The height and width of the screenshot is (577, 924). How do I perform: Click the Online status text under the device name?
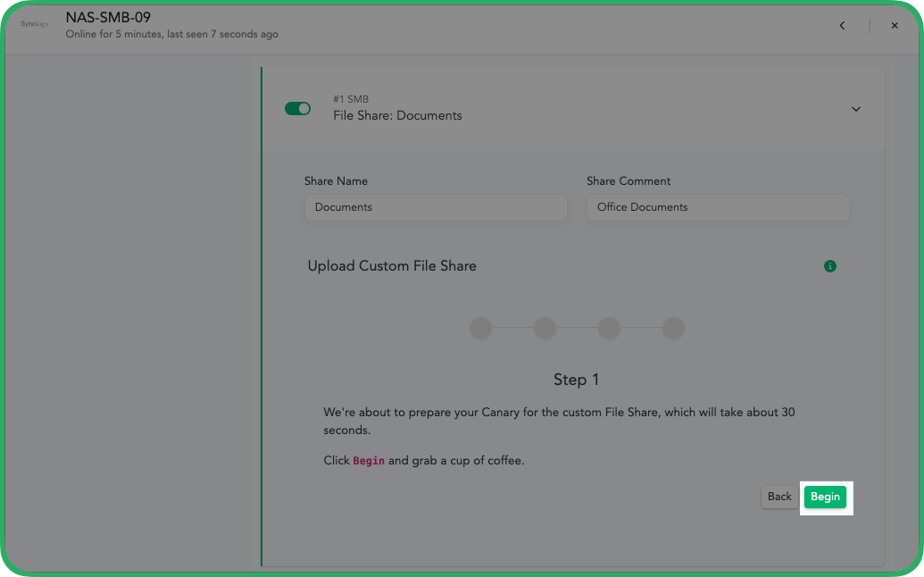[x=171, y=35]
